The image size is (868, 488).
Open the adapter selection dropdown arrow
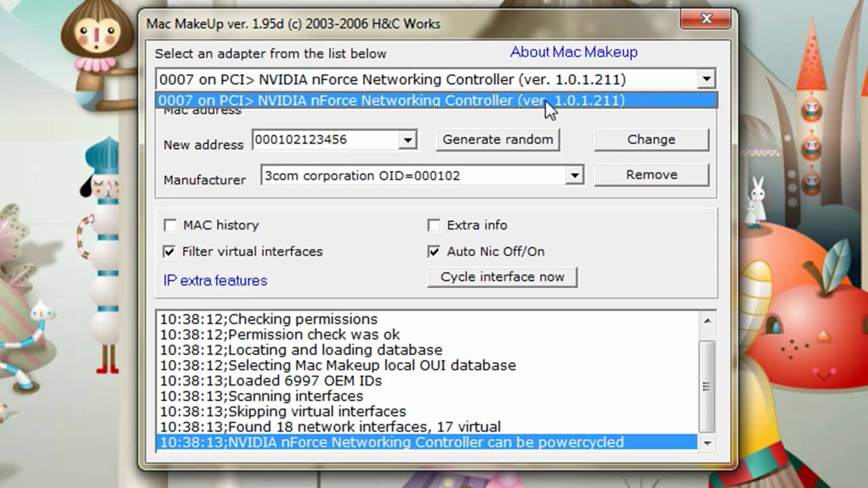point(707,79)
